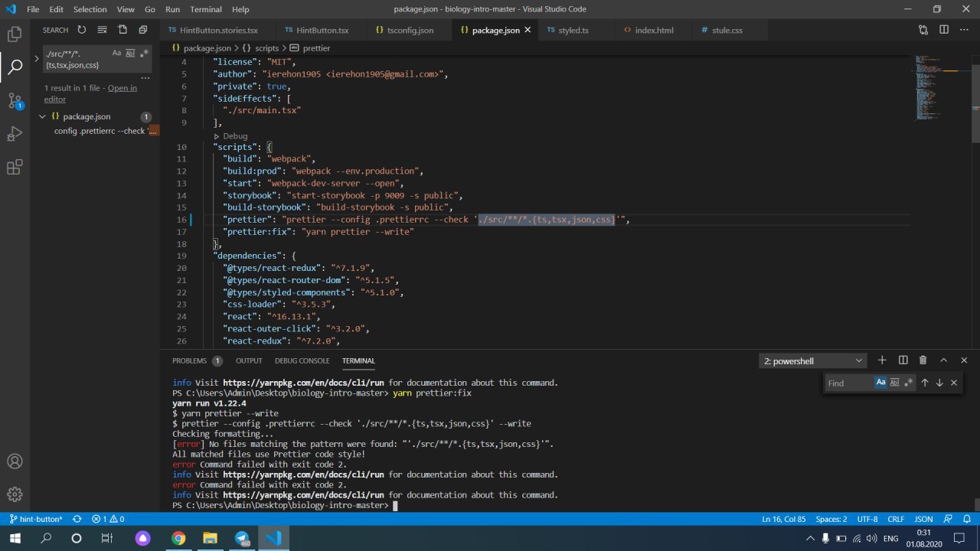Switch to tsconfig.json tab
980x551 pixels.
click(410, 30)
